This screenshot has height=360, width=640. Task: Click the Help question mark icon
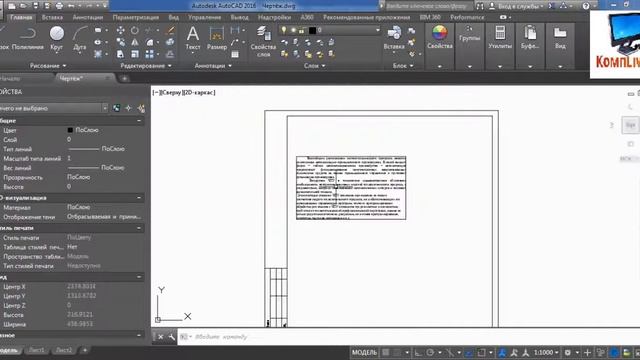click(x=586, y=6)
